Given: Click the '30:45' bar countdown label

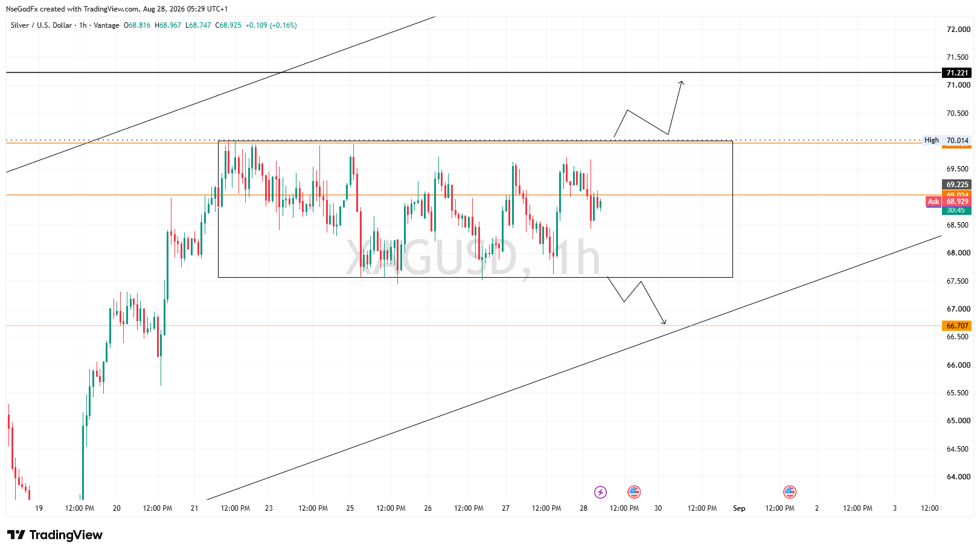Looking at the screenshot, I should point(956,210).
